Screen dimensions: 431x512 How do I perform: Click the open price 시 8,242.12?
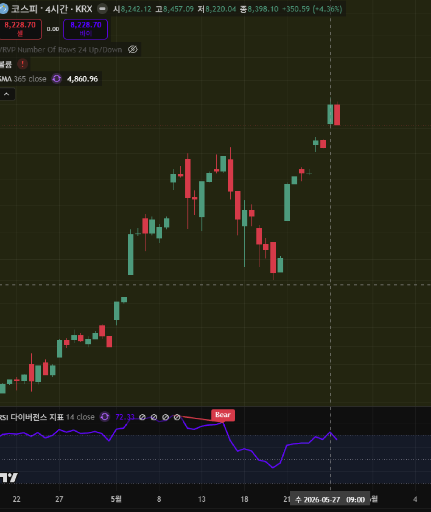132,9
